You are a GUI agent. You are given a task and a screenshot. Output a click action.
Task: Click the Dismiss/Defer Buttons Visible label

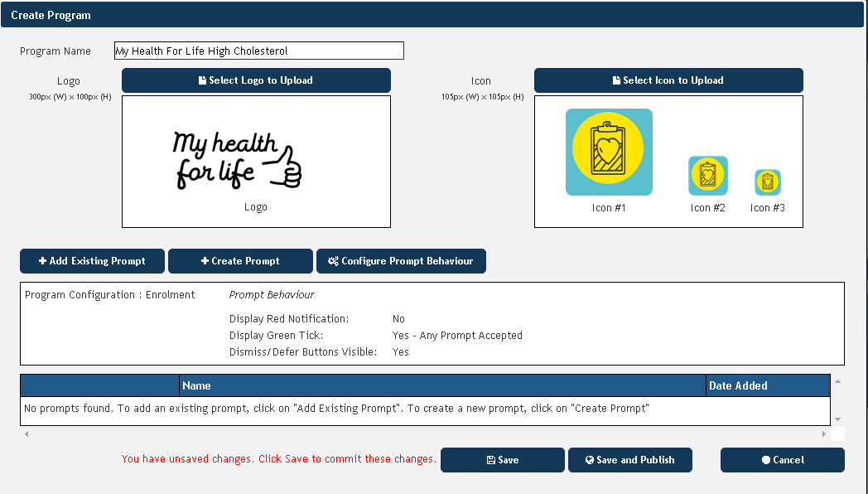(x=303, y=352)
